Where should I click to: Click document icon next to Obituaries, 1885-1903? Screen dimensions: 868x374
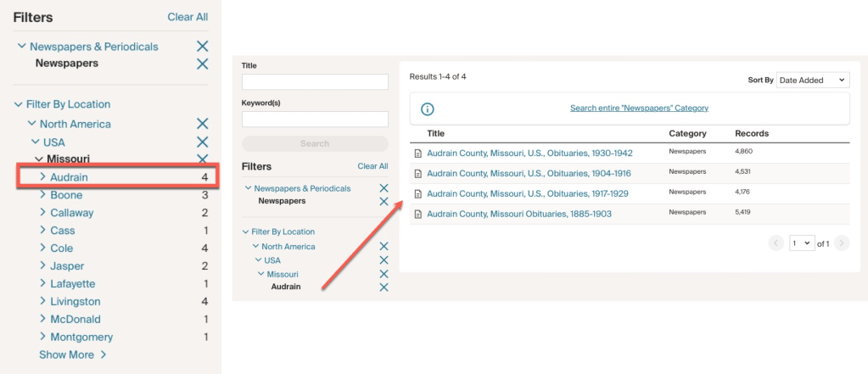click(x=417, y=215)
